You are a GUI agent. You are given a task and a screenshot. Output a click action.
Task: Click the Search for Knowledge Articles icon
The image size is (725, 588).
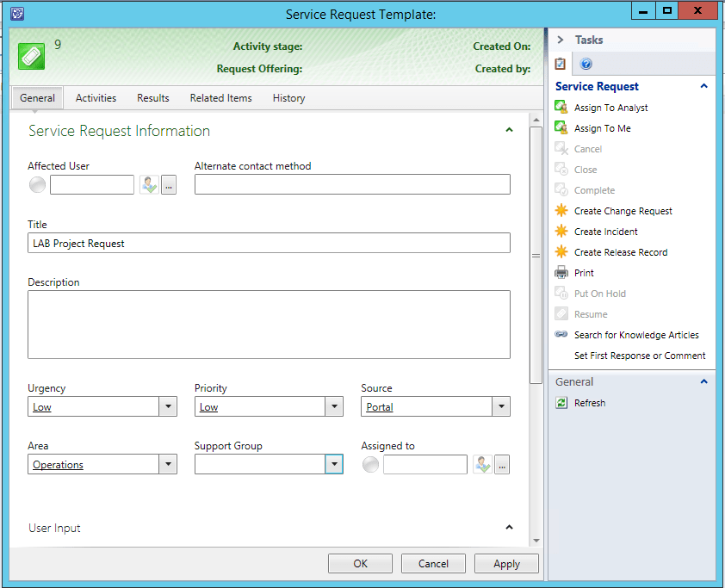(561, 335)
